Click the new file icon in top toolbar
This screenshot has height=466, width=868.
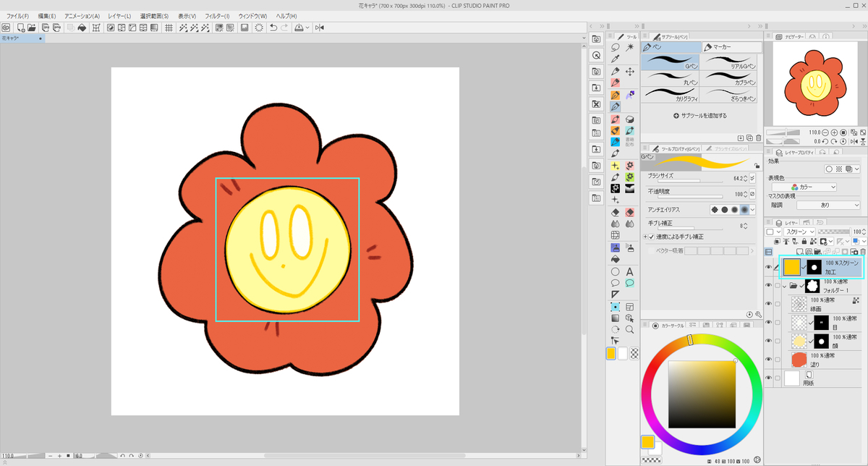(21, 27)
